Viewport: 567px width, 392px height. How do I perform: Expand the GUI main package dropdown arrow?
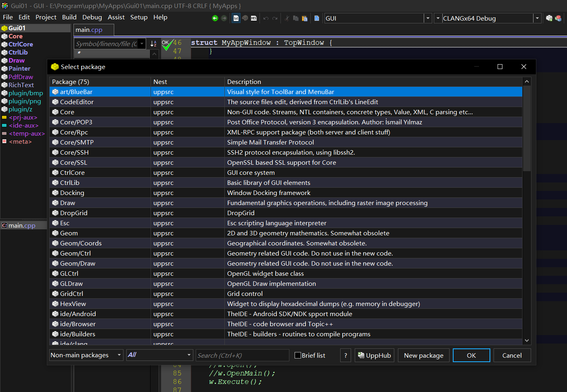(x=428, y=18)
